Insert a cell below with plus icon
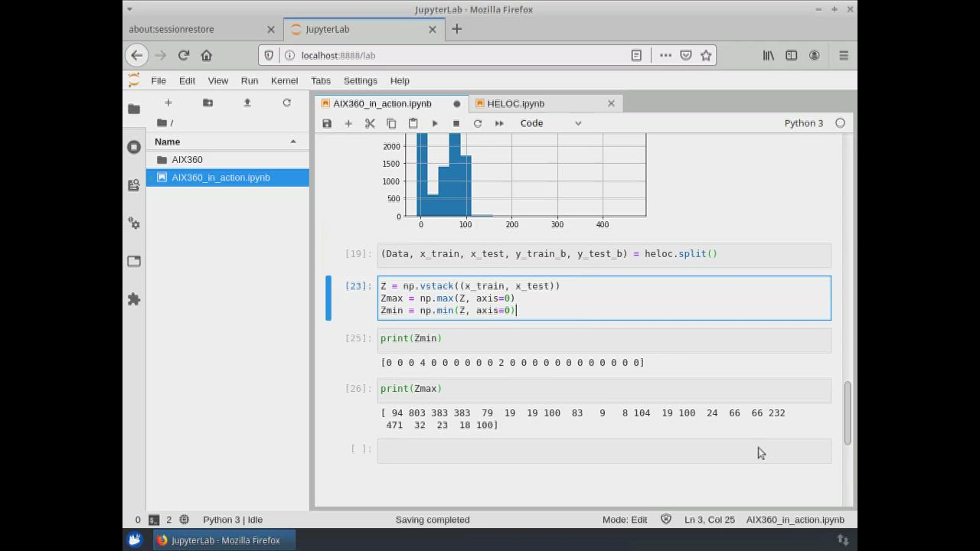 tap(348, 123)
